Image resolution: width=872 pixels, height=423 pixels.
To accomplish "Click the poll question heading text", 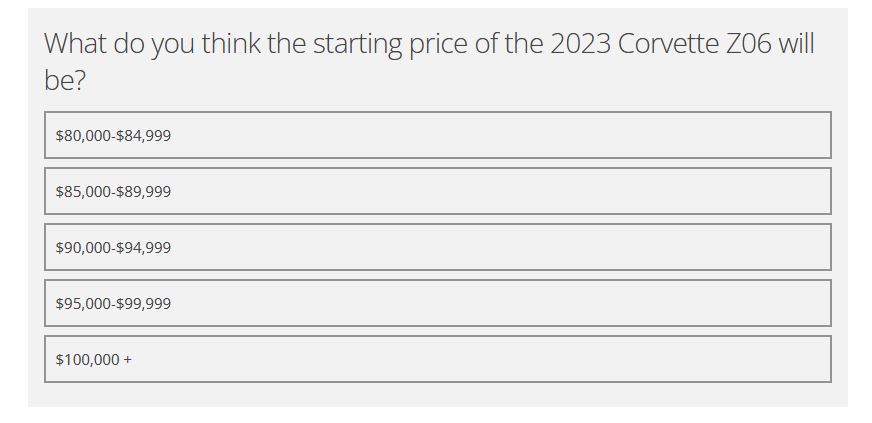I will [429, 62].
